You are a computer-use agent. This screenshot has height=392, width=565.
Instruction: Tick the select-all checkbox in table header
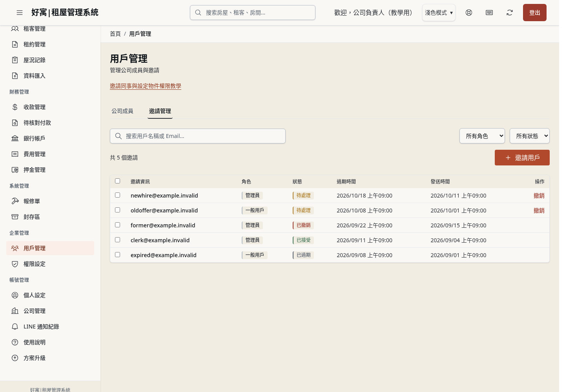click(117, 181)
